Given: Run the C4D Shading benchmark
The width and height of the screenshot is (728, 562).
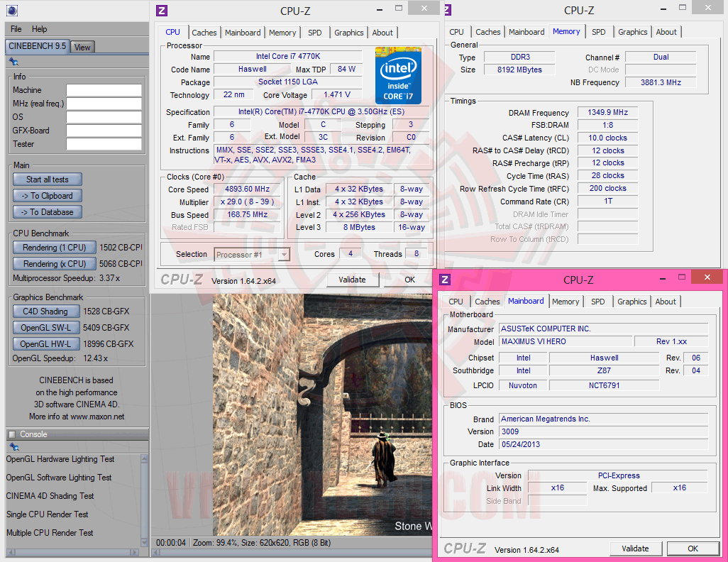Looking at the screenshot, I should pos(45,312).
